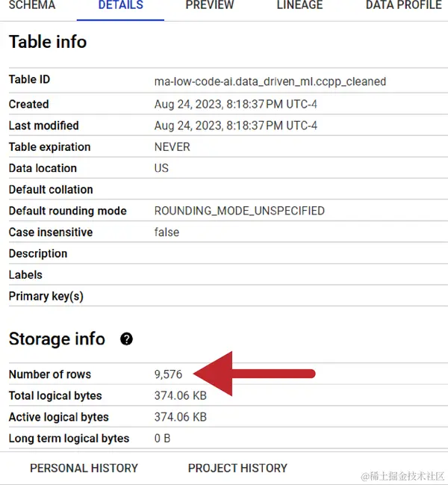The height and width of the screenshot is (485, 448).
Task: Click the Long term logical bytes value
Action: click(x=162, y=439)
